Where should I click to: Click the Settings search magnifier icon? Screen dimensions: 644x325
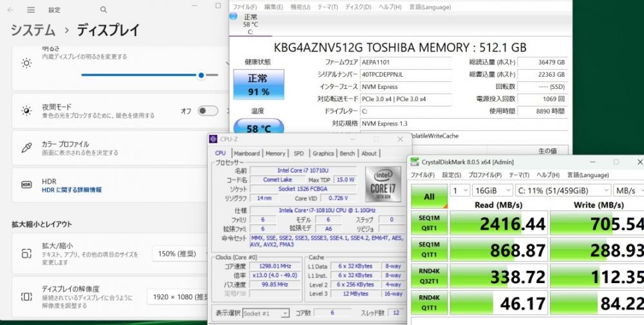(x=104, y=10)
